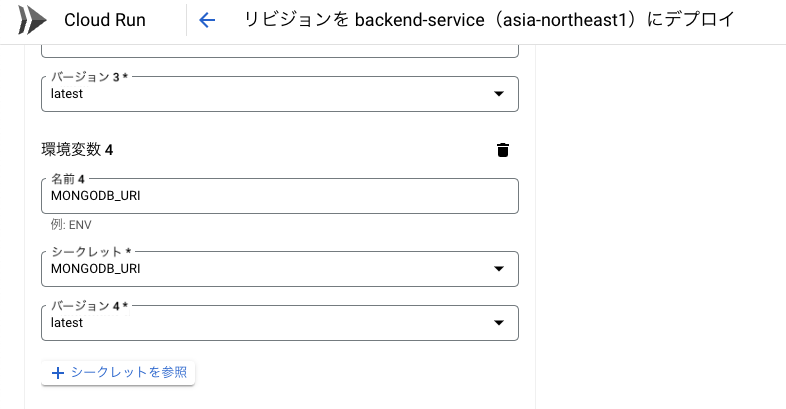Expand the バージョン 3 dropdown arrow
The width and height of the screenshot is (786, 409).
pos(498,94)
